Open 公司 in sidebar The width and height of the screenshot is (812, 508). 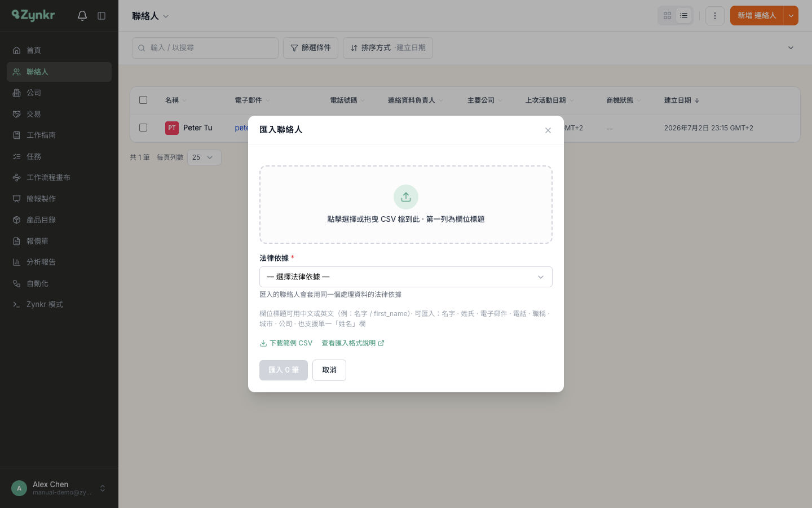59,93
